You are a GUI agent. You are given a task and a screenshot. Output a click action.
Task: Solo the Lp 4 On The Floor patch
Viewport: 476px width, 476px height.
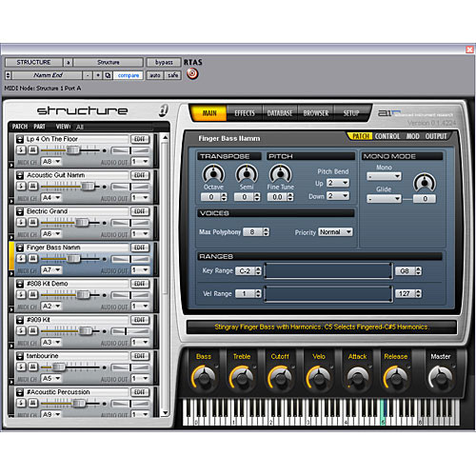tap(21, 150)
